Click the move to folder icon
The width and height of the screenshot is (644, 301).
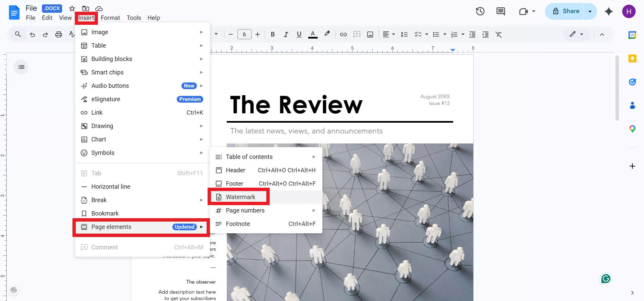(x=86, y=8)
